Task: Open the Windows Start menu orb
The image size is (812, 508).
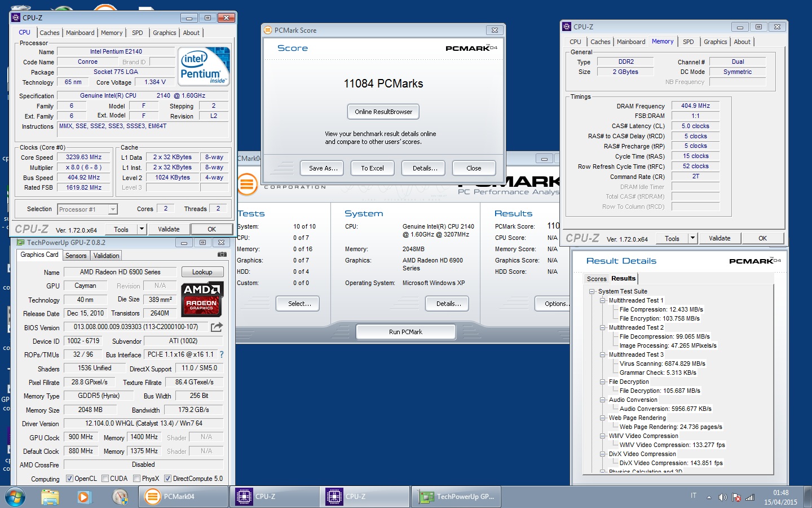Action: [x=15, y=497]
